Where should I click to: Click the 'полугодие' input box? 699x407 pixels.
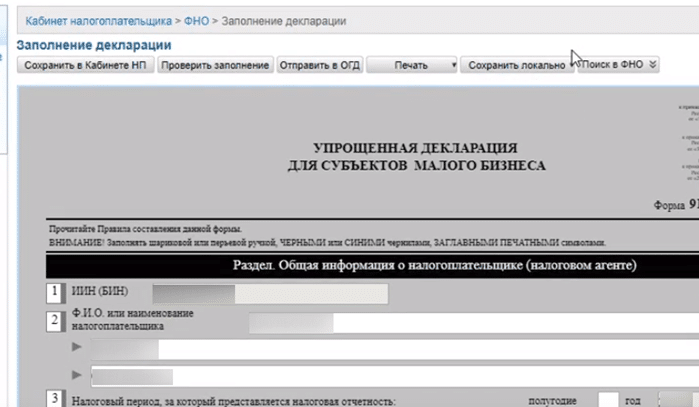coord(608,399)
